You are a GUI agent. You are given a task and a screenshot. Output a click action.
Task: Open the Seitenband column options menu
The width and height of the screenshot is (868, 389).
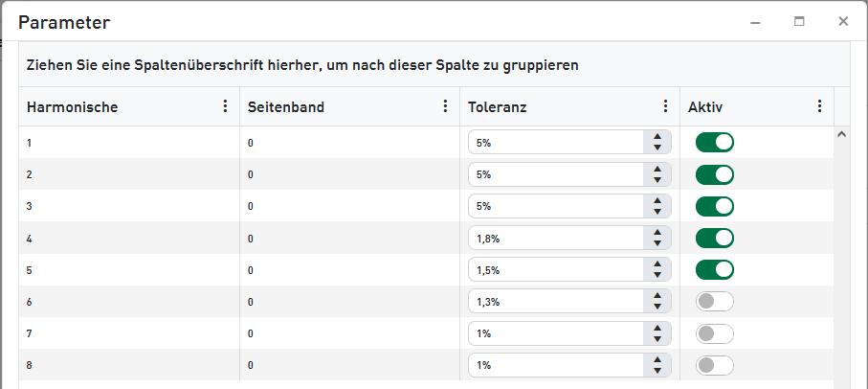click(x=445, y=106)
